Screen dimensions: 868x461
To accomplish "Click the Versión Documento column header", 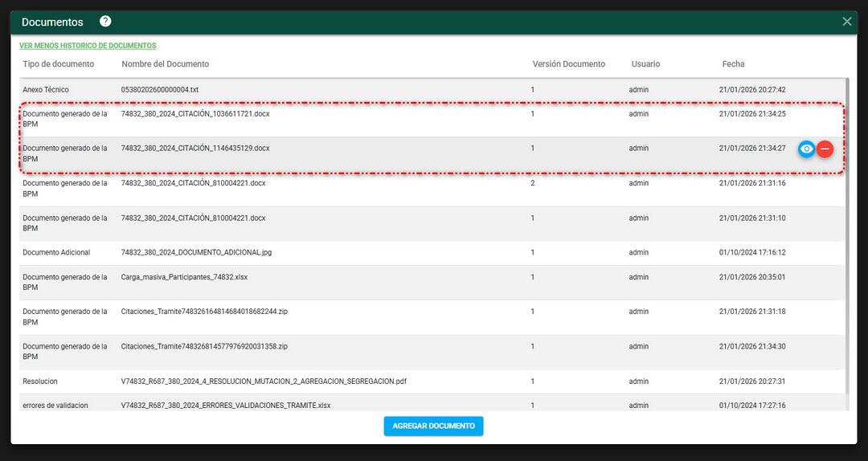I will click(568, 64).
